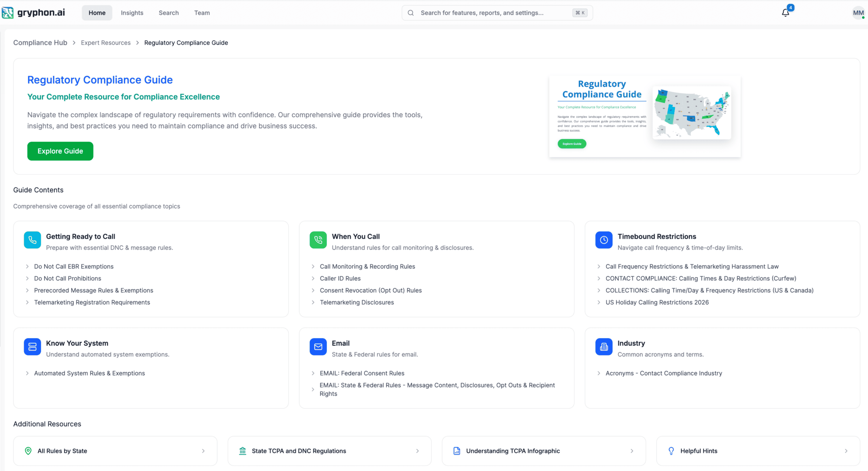
Task: Expand Do Not Call EBR Exemptions chevron
Action: [x=27, y=266]
